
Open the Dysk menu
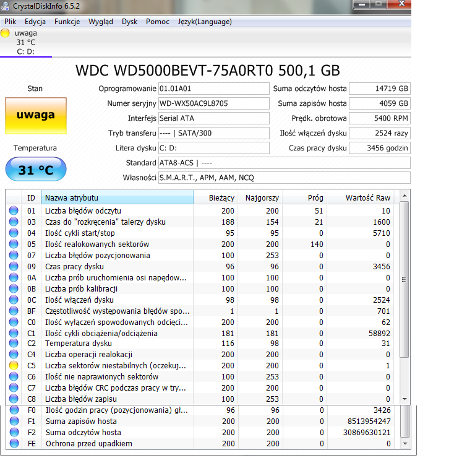pyautogui.click(x=129, y=22)
